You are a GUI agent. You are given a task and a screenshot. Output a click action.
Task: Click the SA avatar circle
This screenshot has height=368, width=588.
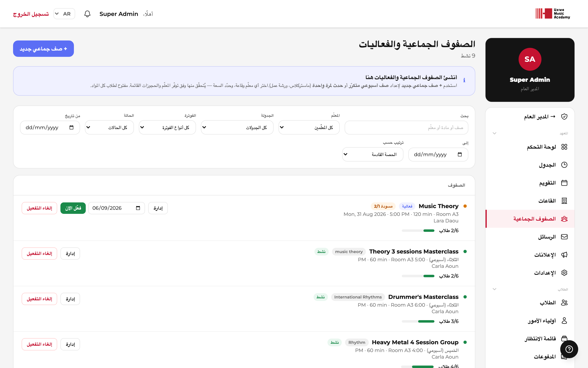pos(530,59)
